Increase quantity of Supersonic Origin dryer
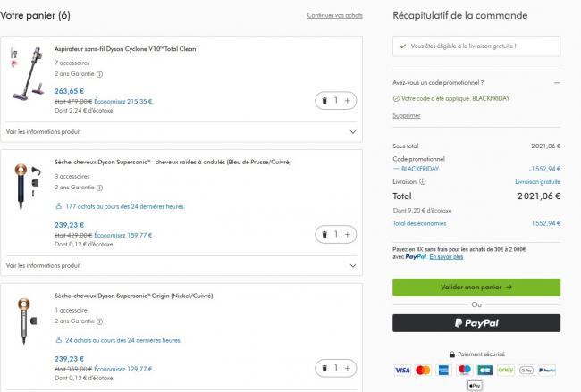 click(347, 368)
